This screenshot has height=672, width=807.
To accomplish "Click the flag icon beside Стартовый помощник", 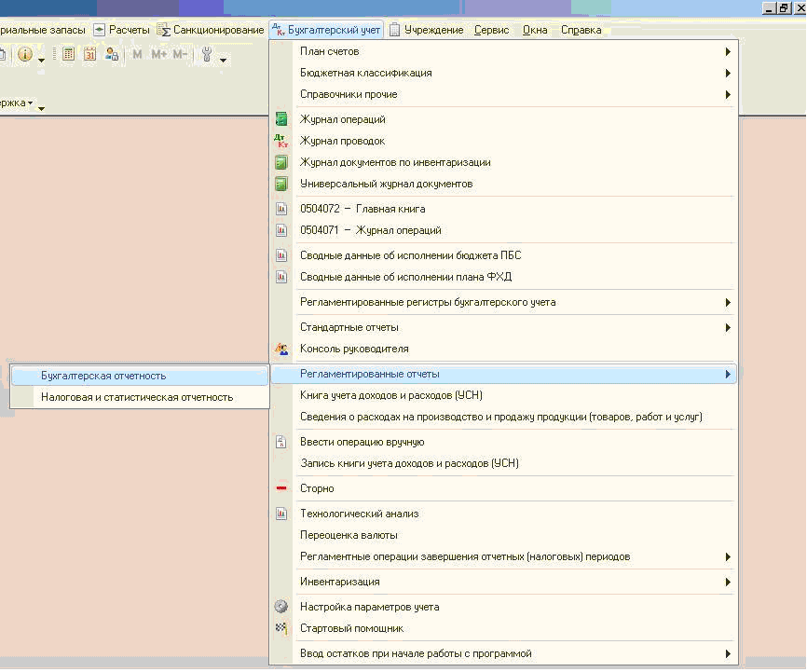I will pyautogui.click(x=281, y=627).
